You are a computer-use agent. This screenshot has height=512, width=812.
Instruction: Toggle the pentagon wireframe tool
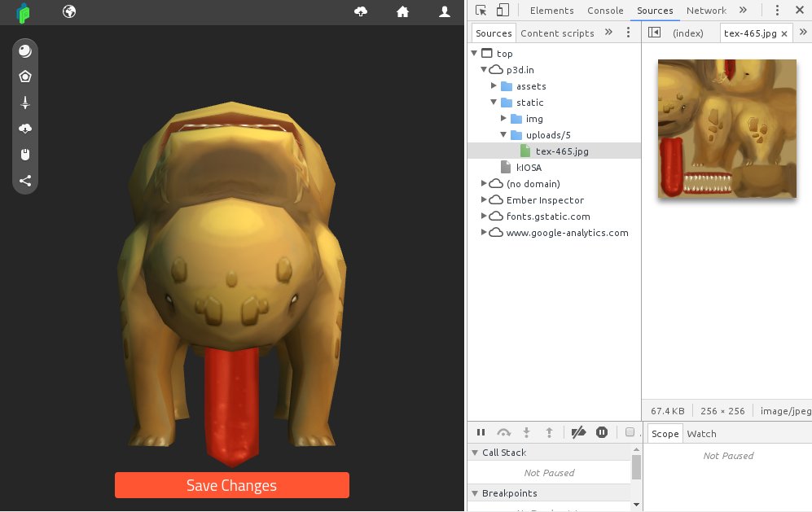coord(25,77)
